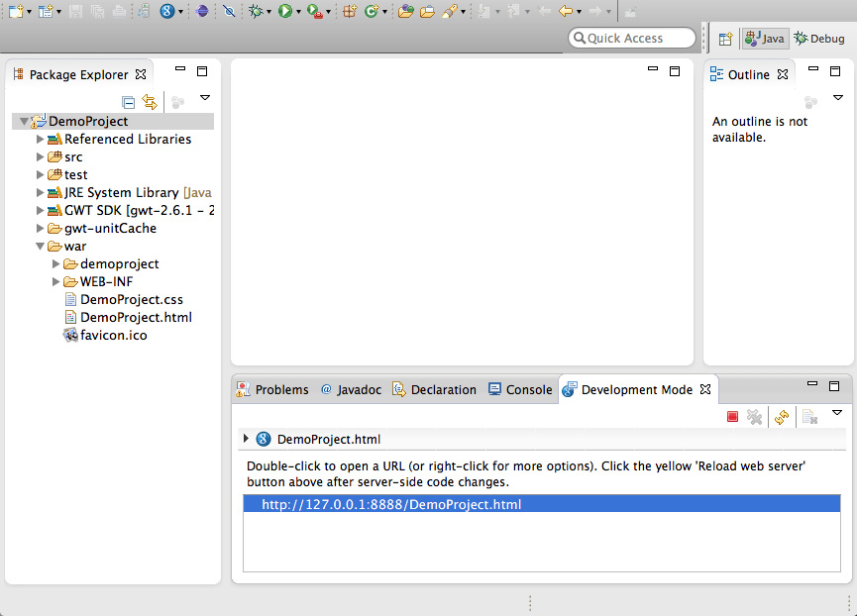Expand the demoproject subfolder
This screenshot has height=616, width=857.
pyautogui.click(x=55, y=263)
